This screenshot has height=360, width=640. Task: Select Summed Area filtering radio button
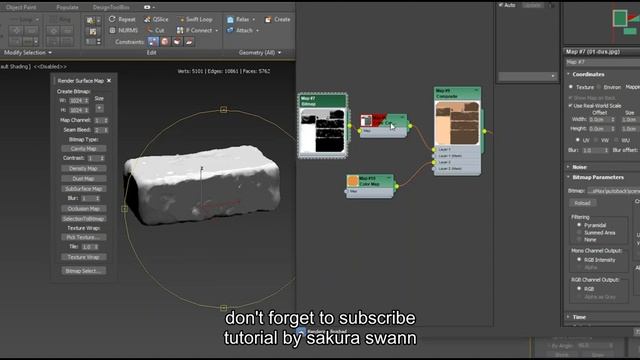(x=579, y=233)
